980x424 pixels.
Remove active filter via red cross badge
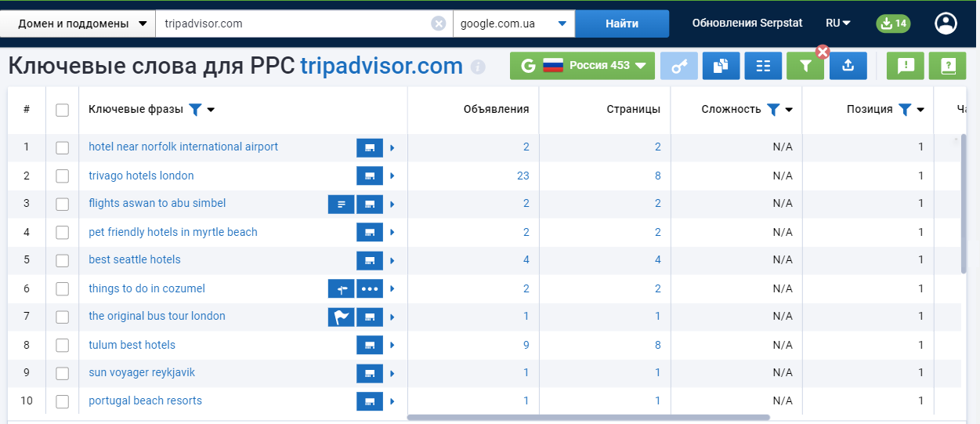(x=823, y=52)
